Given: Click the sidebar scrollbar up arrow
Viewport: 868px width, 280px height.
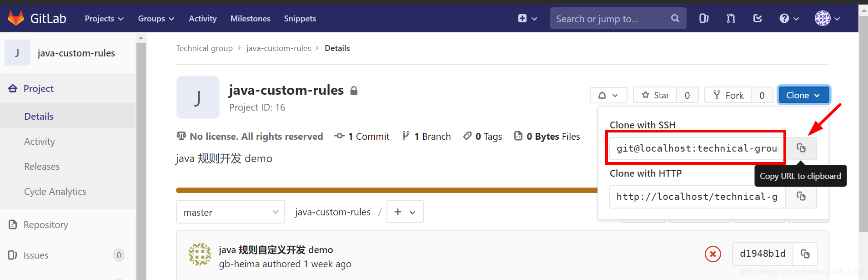Looking at the screenshot, I should (141, 38).
